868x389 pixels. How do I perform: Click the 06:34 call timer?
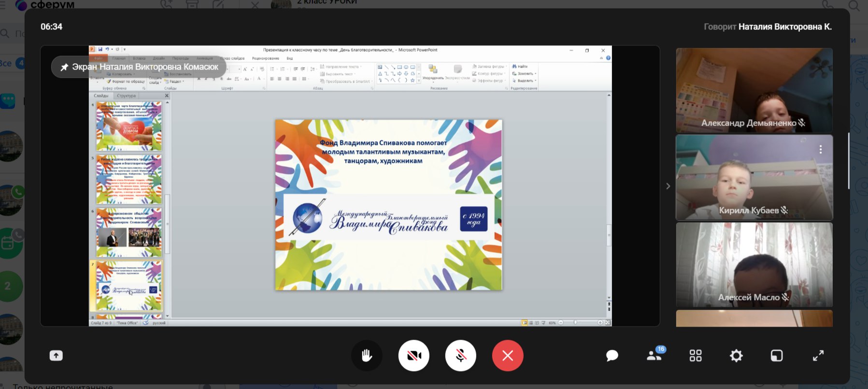[51, 27]
